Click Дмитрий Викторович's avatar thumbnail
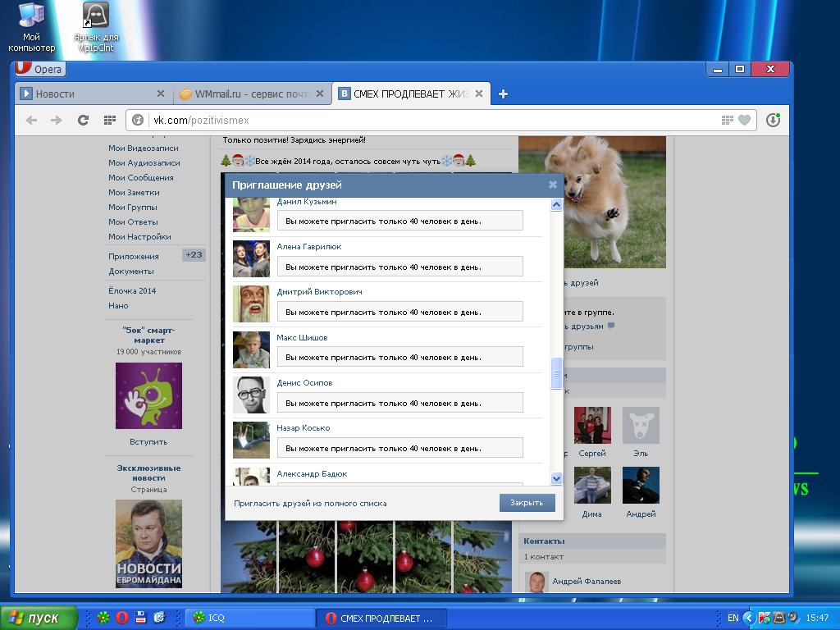Viewport: 840px width, 630px height. 251,304
